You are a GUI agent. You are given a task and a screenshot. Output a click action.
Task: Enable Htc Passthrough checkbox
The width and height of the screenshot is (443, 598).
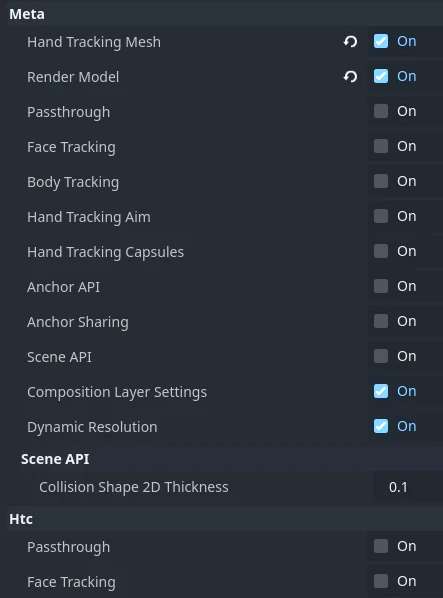coord(381,546)
